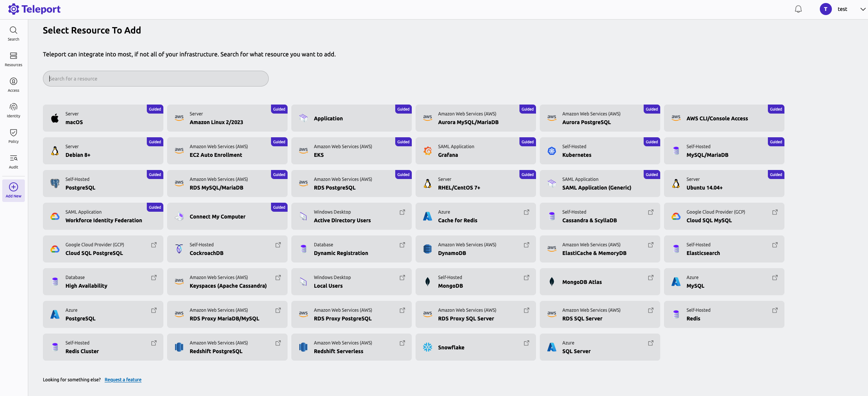Open external link icon on Snowflake tile
Screen dimensions: 868x396
[526, 343]
